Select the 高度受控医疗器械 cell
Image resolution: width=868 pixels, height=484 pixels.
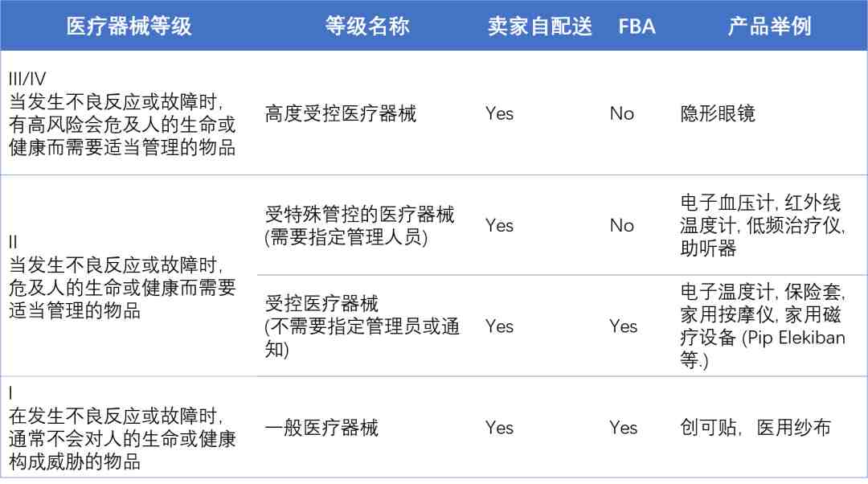click(x=341, y=113)
